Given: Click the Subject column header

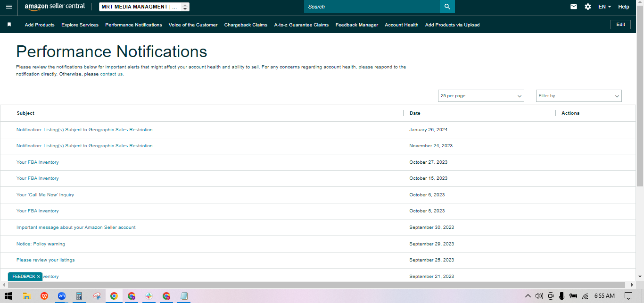Looking at the screenshot, I should coord(25,113).
